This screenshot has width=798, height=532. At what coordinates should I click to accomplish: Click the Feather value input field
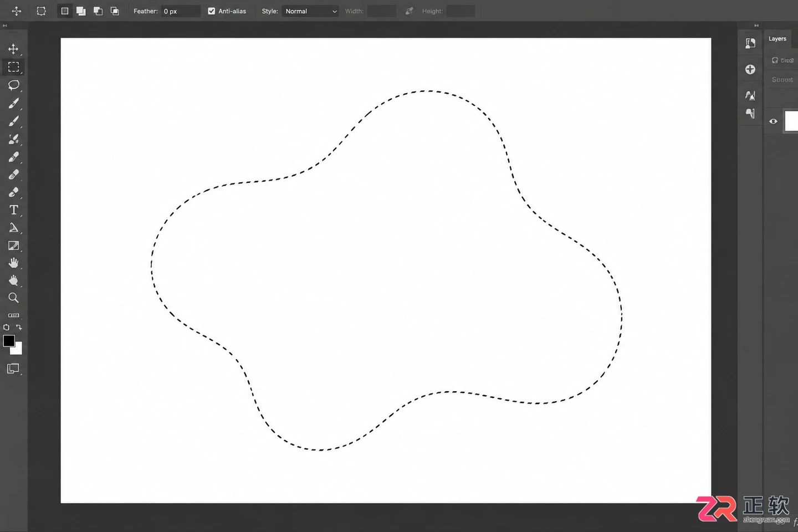coord(181,11)
